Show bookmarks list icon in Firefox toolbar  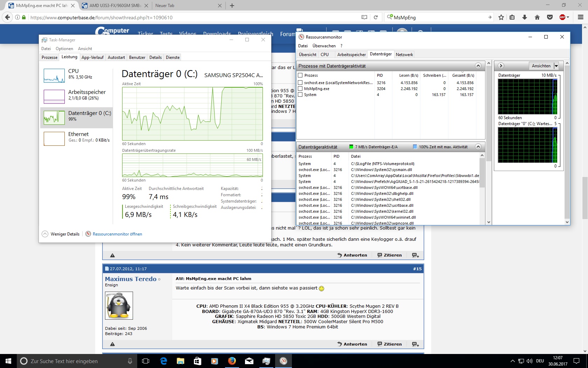512,17
